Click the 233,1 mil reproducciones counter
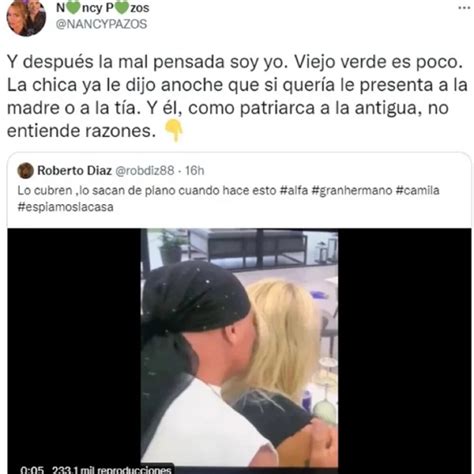This screenshot has height=474, width=474. pyautogui.click(x=112, y=470)
